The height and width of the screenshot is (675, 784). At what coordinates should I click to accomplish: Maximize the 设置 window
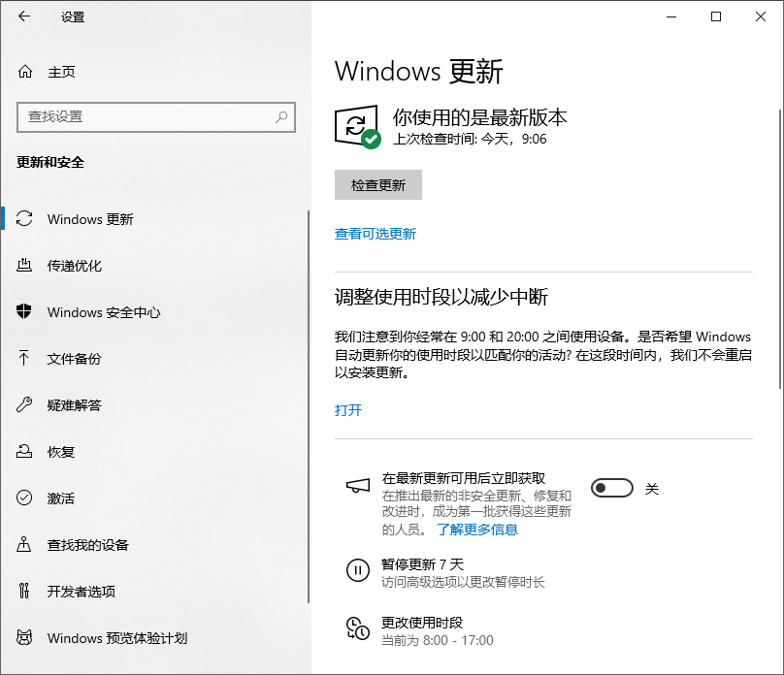(x=716, y=16)
